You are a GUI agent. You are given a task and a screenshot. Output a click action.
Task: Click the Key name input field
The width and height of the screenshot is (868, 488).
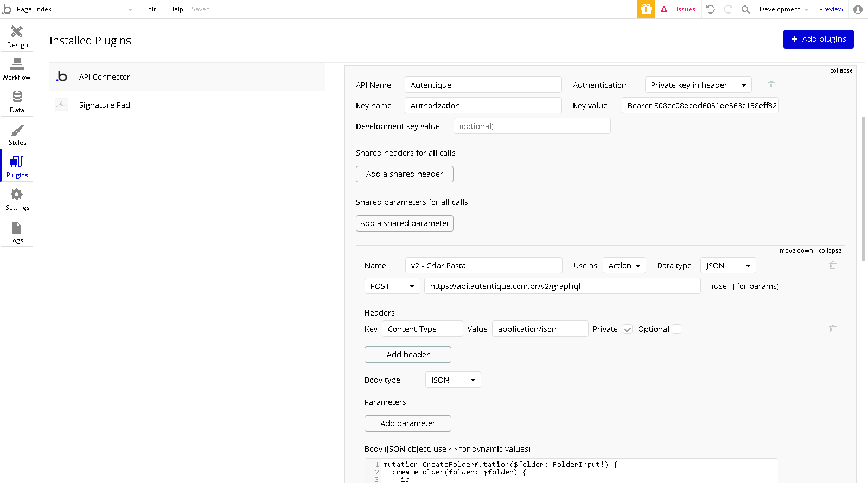pyautogui.click(x=483, y=106)
